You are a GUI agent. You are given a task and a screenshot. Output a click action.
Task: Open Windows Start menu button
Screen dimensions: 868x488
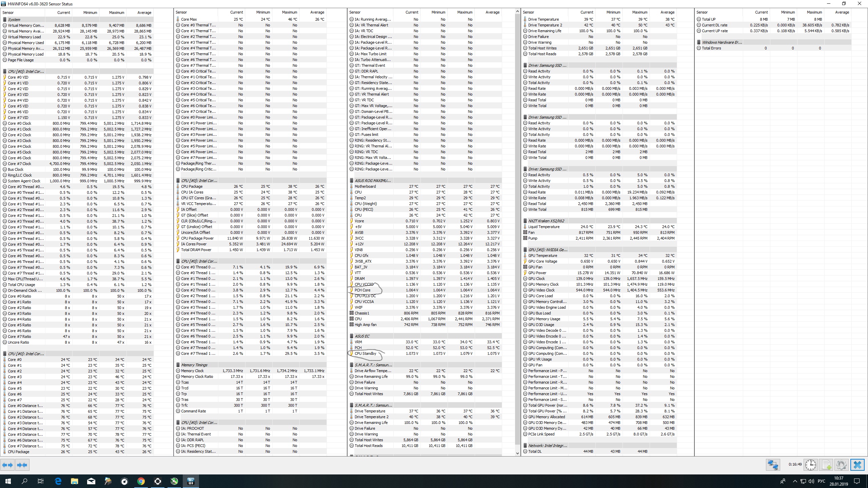[8, 481]
